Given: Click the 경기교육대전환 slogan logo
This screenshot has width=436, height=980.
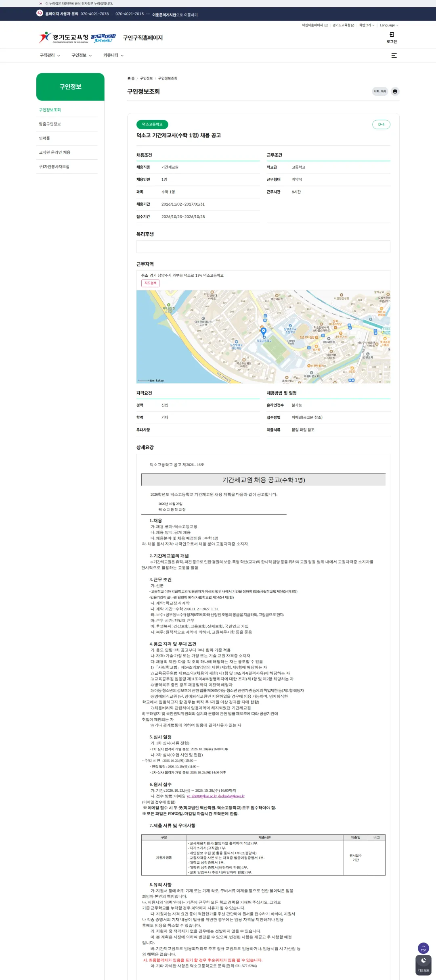Looking at the screenshot, I should click(103, 38).
